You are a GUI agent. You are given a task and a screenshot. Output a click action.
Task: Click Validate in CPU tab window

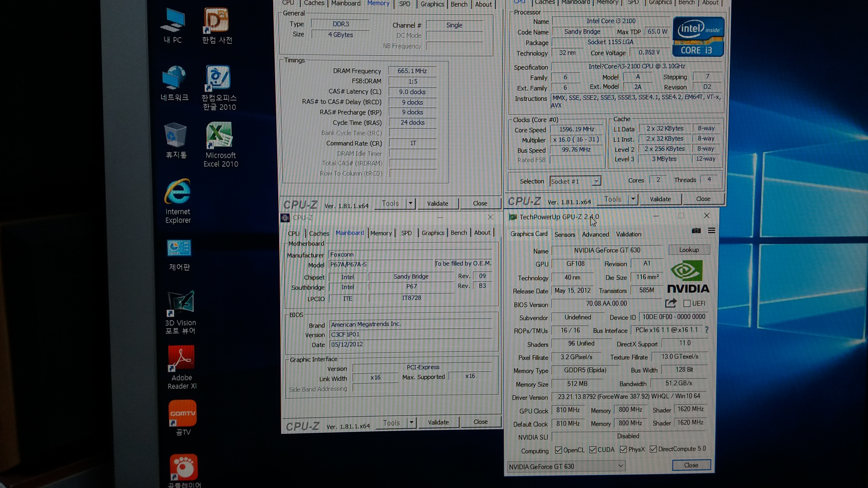tap(660, 199)
